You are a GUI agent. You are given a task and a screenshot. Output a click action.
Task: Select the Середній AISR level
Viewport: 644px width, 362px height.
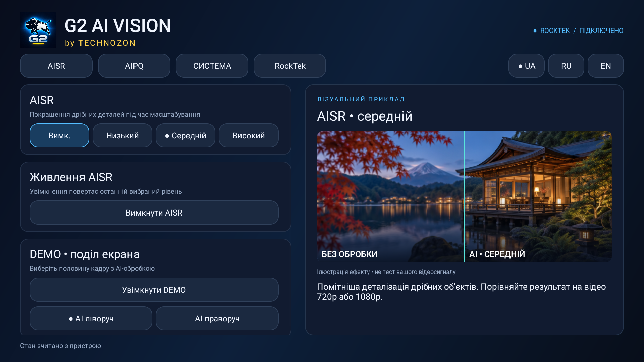pyautogui.click(x=185, y=135)
